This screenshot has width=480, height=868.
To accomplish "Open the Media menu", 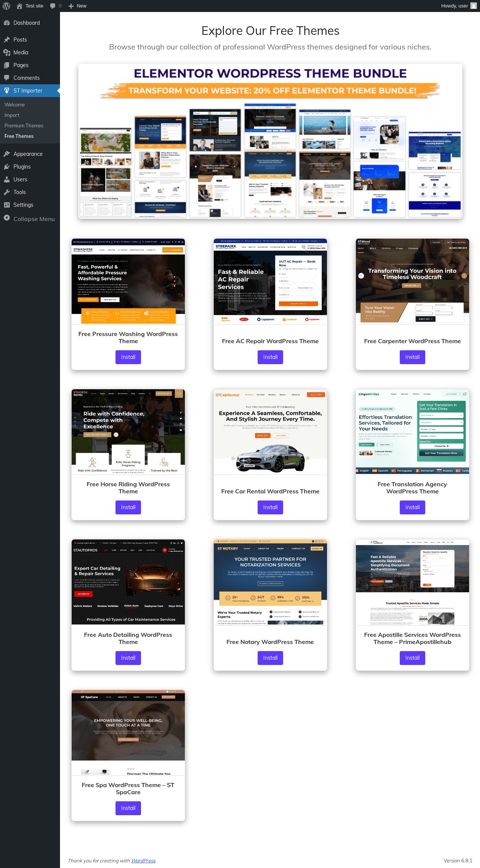I will click(x=30, y=52).
